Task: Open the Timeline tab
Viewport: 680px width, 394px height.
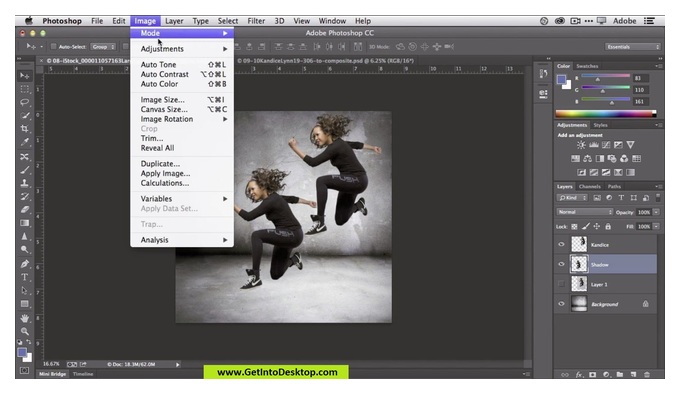Action: (83, 374)
